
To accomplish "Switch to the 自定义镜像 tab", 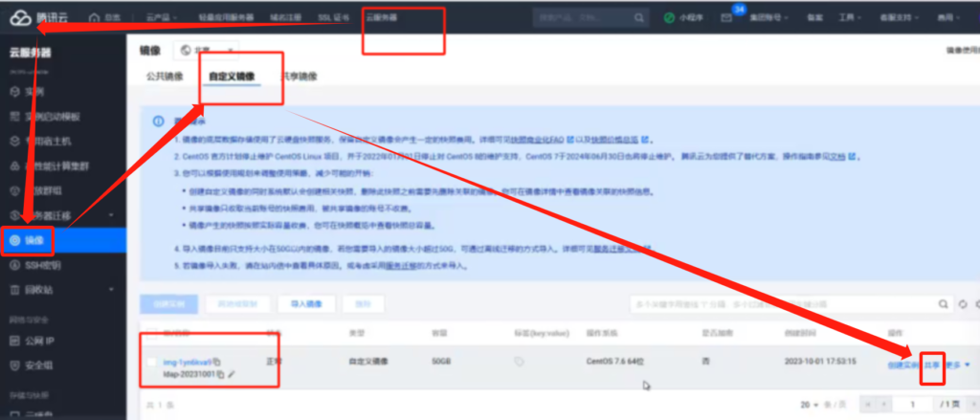I will (x=232, y=76).
